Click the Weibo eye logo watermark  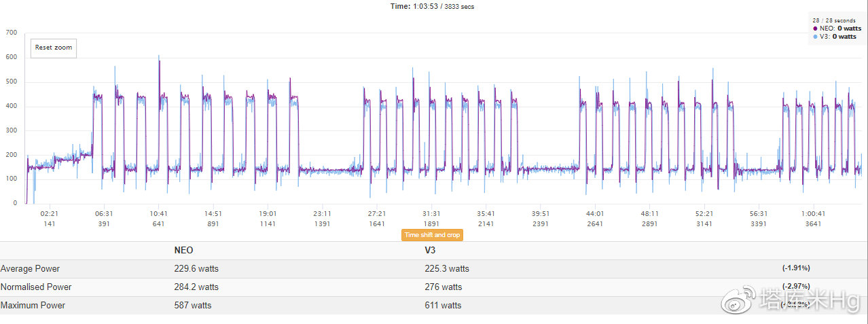tap(737, 298)
